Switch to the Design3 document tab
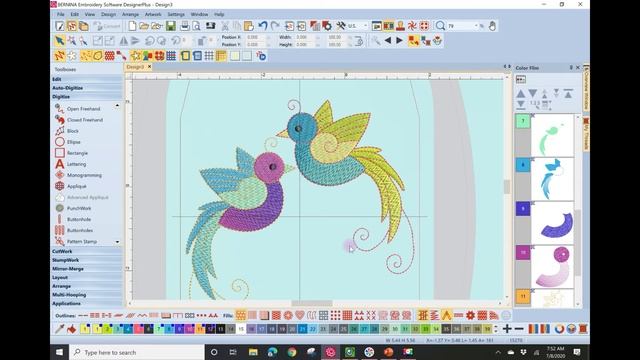Image resolution: width=640 pixels, height=360 pixels. tap(136, 67)
